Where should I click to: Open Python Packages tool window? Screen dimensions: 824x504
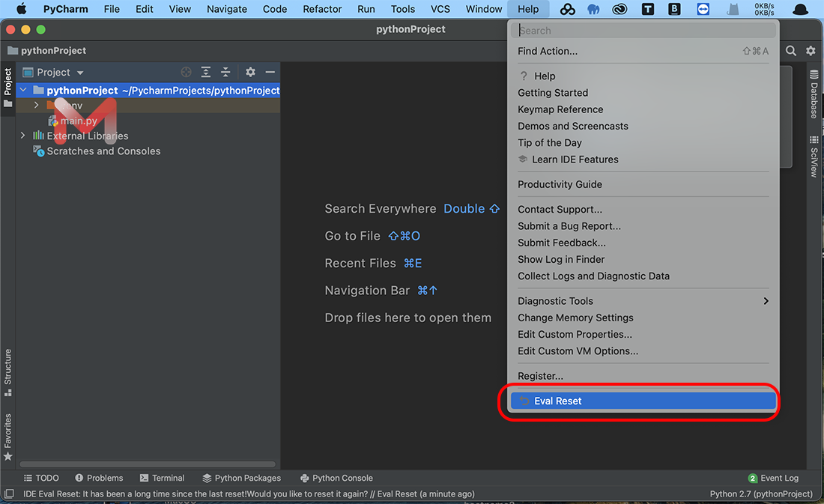pyautogui.click(x=242, y=478)
